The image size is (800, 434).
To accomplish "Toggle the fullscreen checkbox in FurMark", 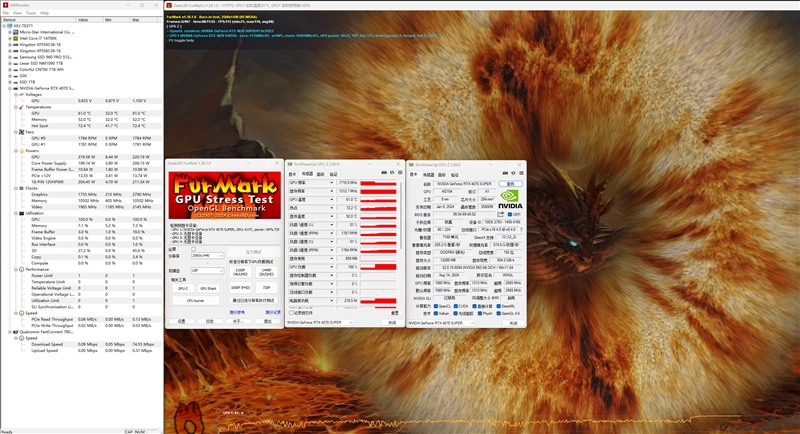I will (193, 249).
